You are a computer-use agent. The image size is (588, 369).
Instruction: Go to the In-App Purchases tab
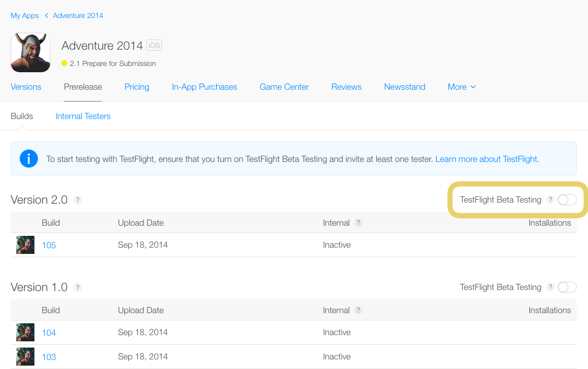[204, 87]
